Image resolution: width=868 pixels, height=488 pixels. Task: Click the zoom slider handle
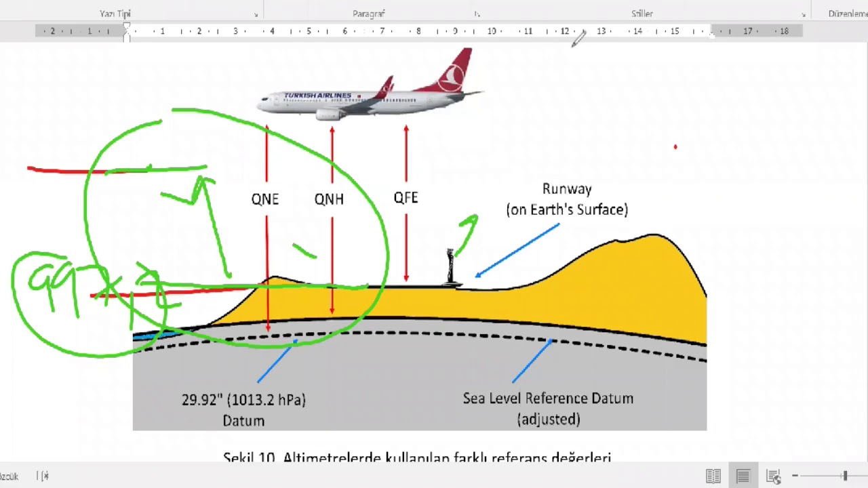point(845,476)
